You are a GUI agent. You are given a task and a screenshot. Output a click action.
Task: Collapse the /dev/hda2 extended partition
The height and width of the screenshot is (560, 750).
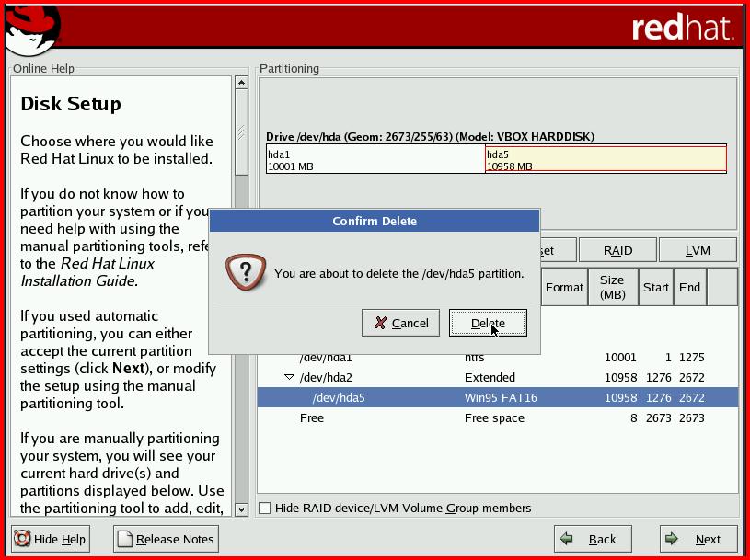tap(289, 377)
